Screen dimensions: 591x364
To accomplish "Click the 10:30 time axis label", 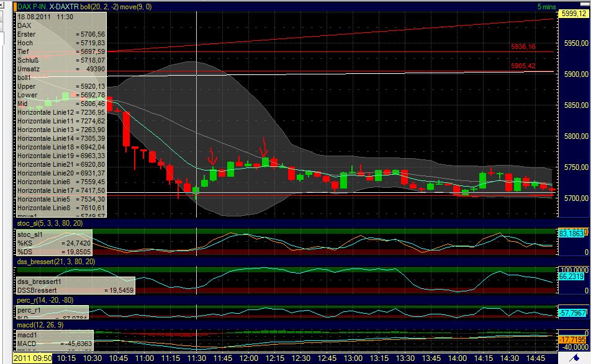I will click(92, 358).
